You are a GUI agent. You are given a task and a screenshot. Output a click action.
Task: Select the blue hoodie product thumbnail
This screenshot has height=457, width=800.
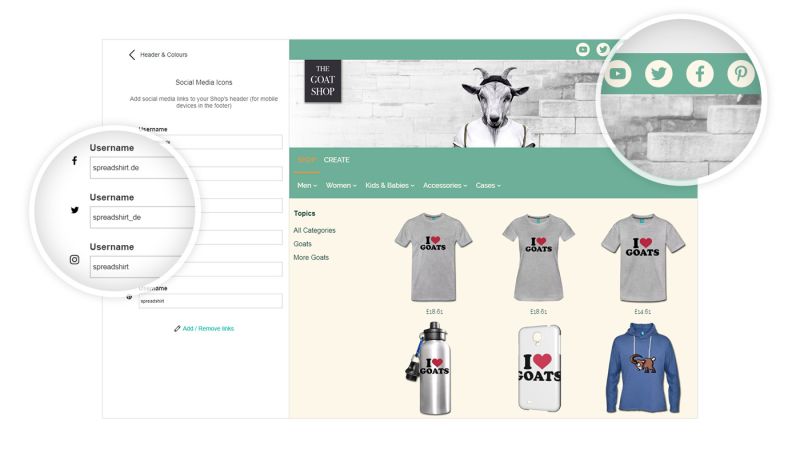coord(643,368)
